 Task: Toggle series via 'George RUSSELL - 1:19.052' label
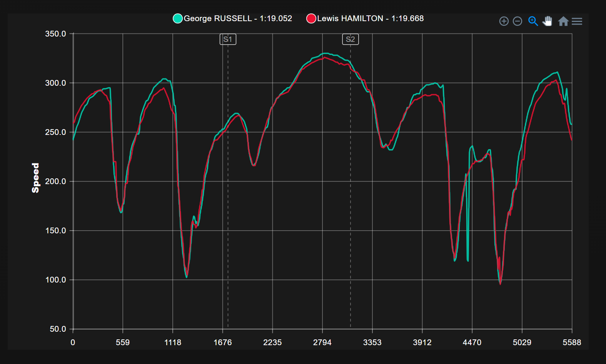(x=238, y=18)
